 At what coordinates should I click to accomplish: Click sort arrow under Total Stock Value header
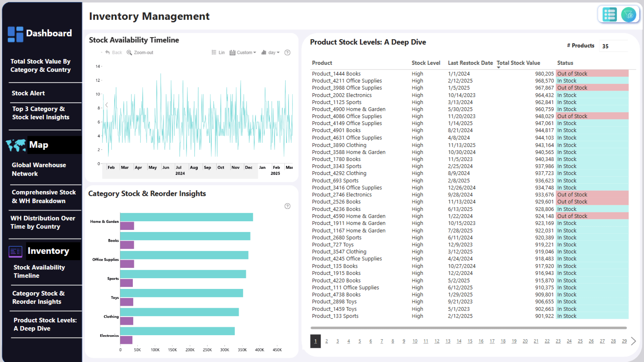coord(498,68)
